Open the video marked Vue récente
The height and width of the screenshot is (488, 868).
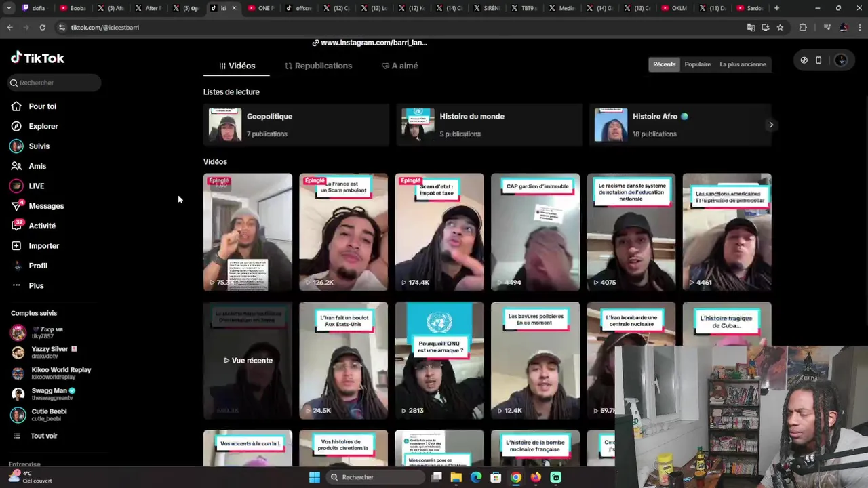pyautogui.click(x=248, y=361)
